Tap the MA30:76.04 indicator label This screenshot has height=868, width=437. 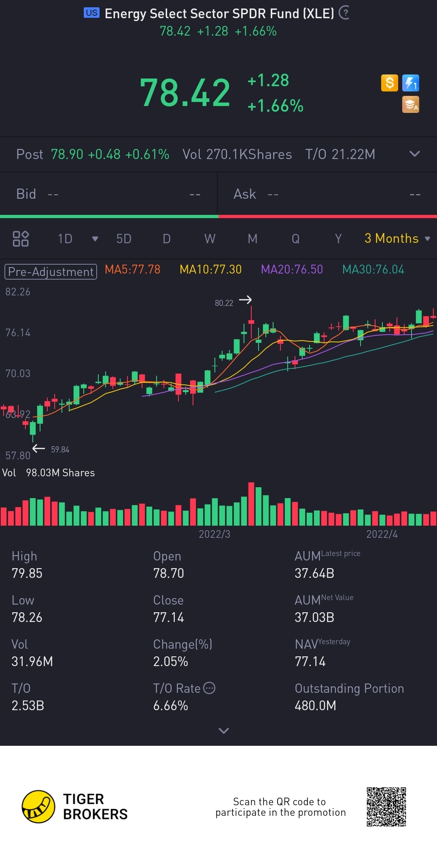pos(373,270)
